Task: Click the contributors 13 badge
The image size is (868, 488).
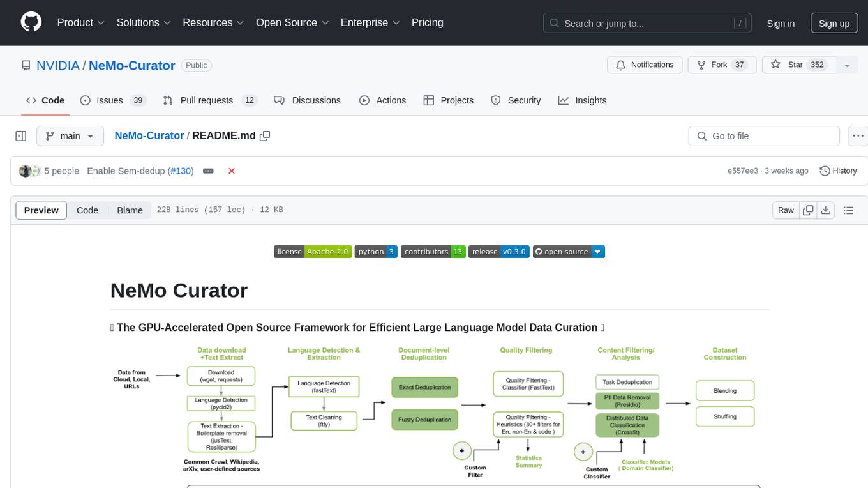Action: [x=433, y=252]
